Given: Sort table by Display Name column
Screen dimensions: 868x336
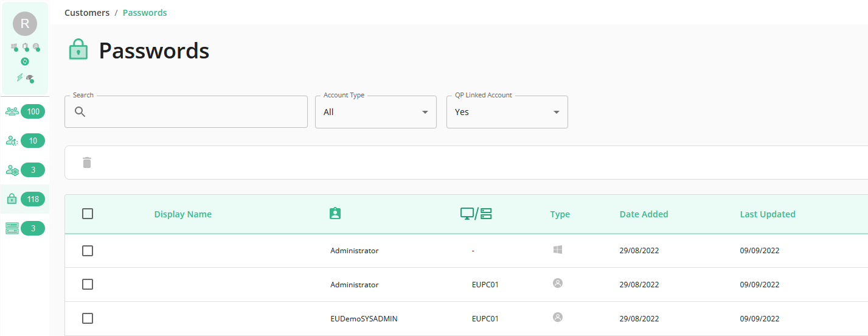Looking at the screenshot, I should pyautogui.click(x=183, y=214).
